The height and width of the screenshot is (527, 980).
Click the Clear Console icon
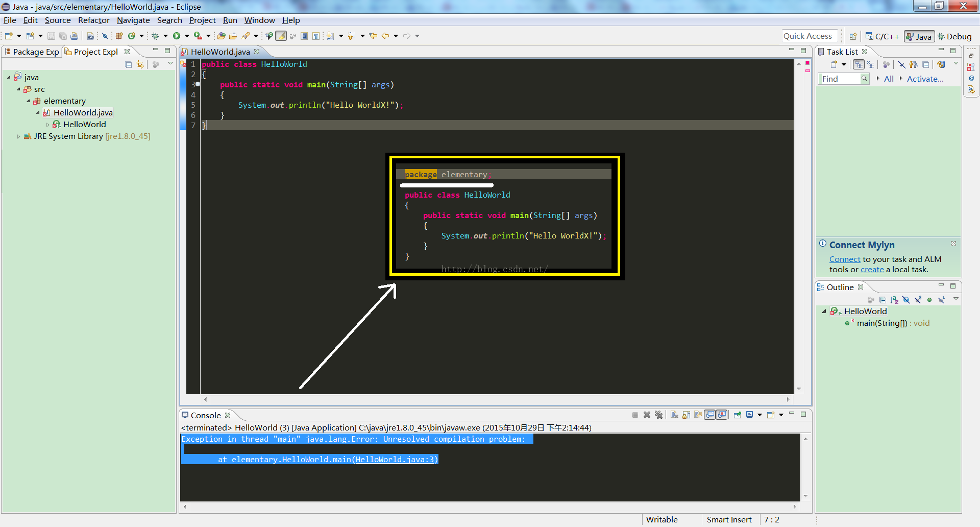674,415
